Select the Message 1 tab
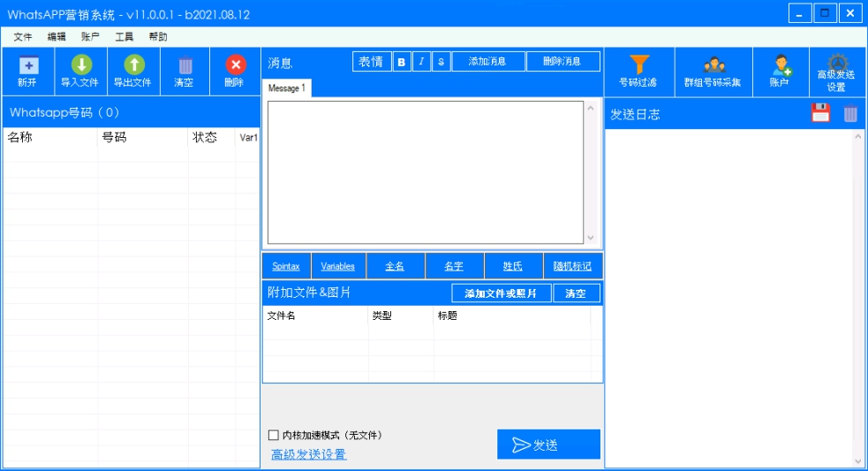Screen dimensions: 868x471 click(x=287, y=88)
